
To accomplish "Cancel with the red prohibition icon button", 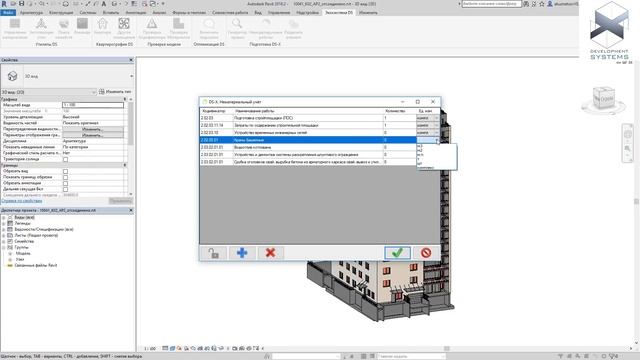I will pos(426,253).
